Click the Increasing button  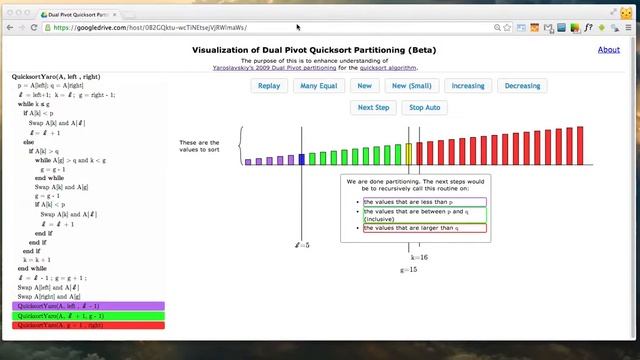(x=468, y=86)
